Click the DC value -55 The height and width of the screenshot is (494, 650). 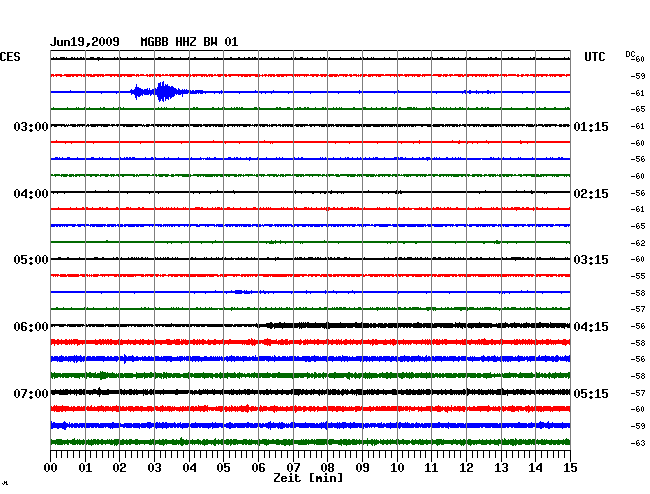[638, 276]
